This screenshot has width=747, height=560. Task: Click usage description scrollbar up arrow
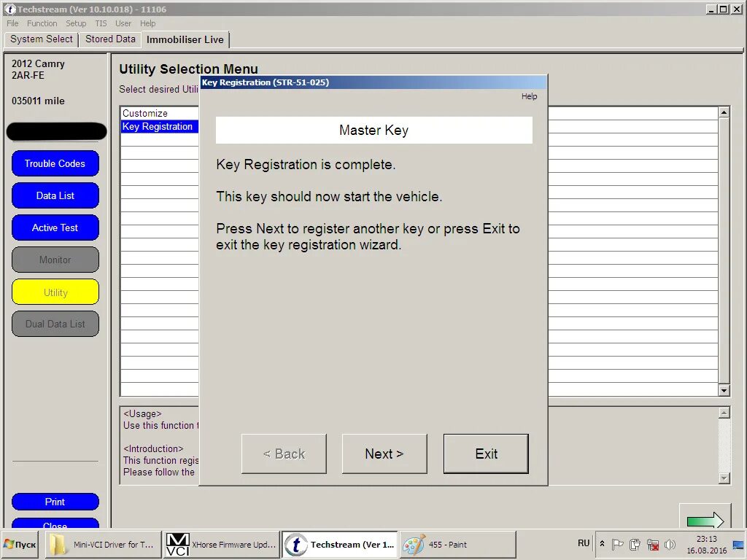tap(724, 413)
